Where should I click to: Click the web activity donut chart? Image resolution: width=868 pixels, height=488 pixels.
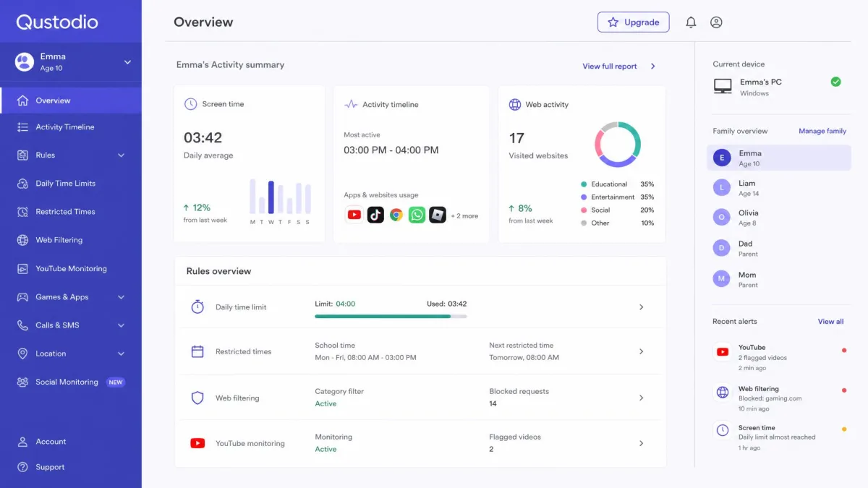618,144
